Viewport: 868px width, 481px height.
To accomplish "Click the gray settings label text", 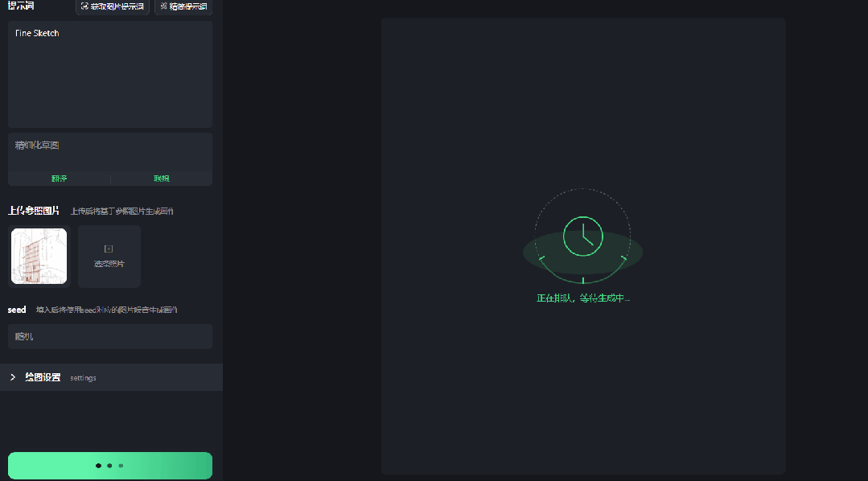I will click(83, 377).
